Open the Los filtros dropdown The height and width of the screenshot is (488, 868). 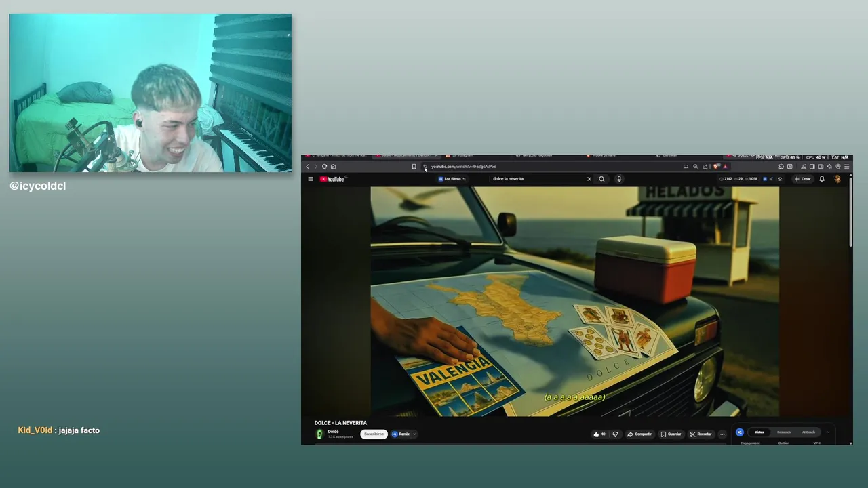click(452, 179)
